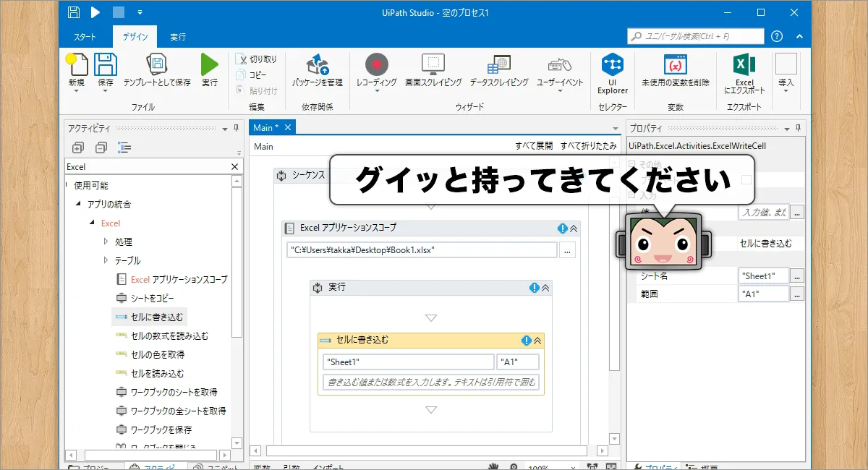Click the コピー command
The width and height of the screenshot is (868, 470).
point(252,75)
